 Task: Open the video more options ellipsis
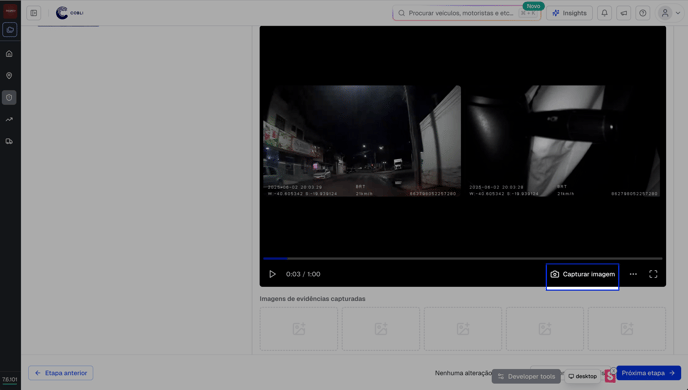pyautogui.click(x=633, y=274)
